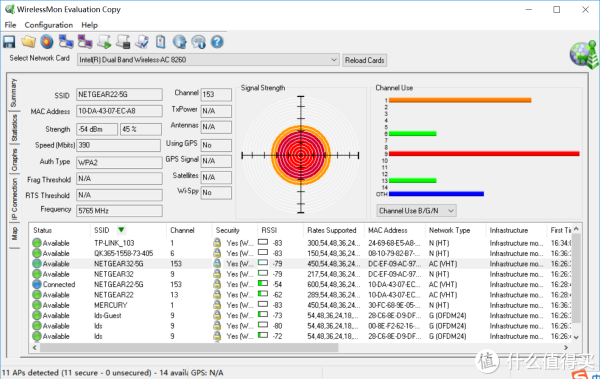Viewport: 600px width, 379px height.
Task: Click the green status icon for QK365-1558-73-405
Action: coord(37,253)
